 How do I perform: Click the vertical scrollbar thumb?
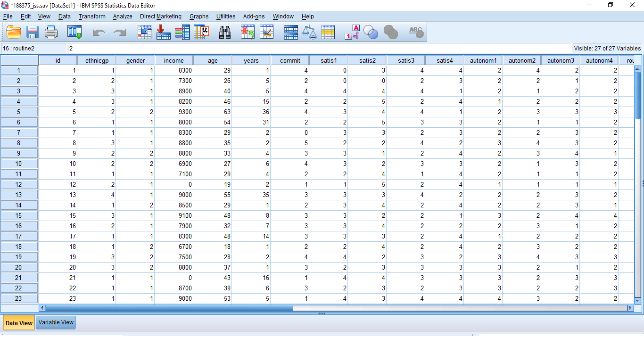(638, 96)
